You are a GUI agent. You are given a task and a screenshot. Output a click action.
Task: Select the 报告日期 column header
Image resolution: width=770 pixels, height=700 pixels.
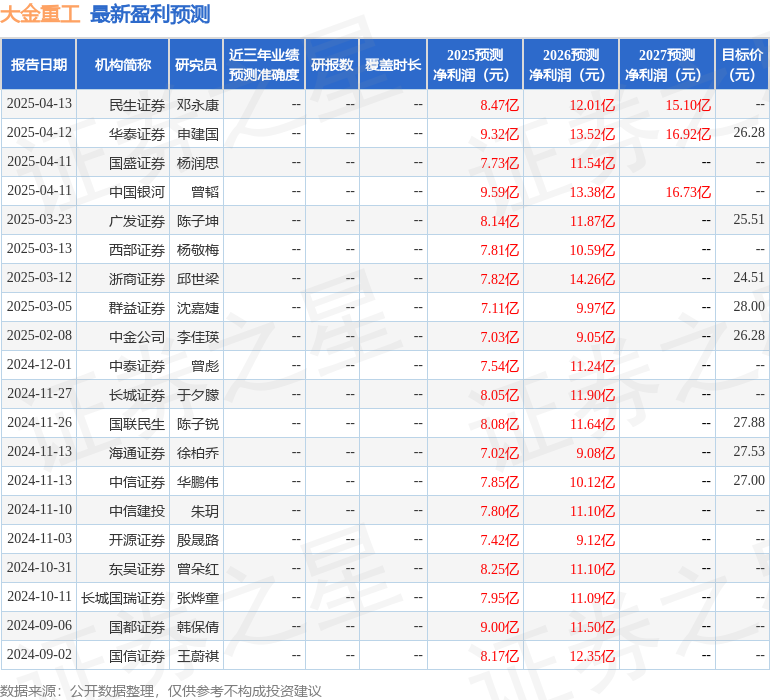coord(39,65)
